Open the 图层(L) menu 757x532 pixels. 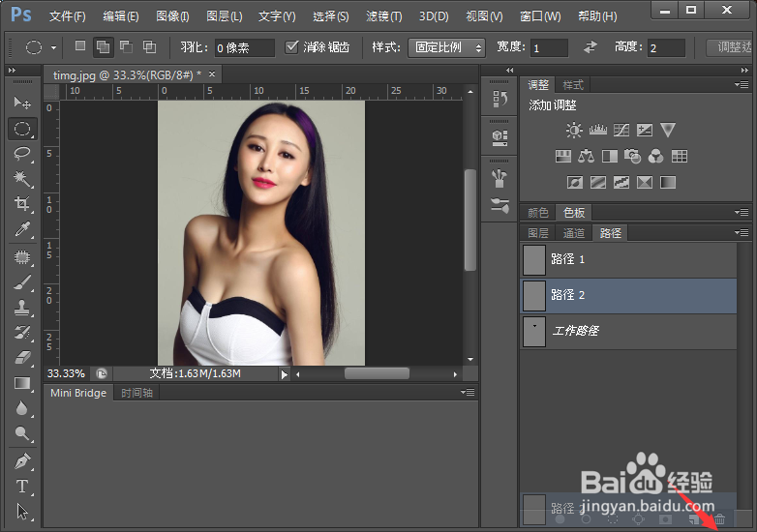click(224, 16)
